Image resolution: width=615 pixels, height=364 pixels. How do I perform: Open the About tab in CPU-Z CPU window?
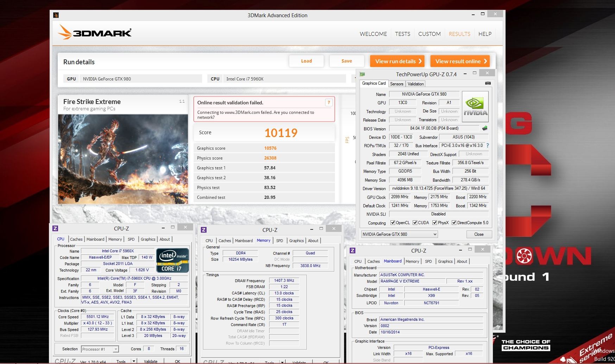point(165,239)
